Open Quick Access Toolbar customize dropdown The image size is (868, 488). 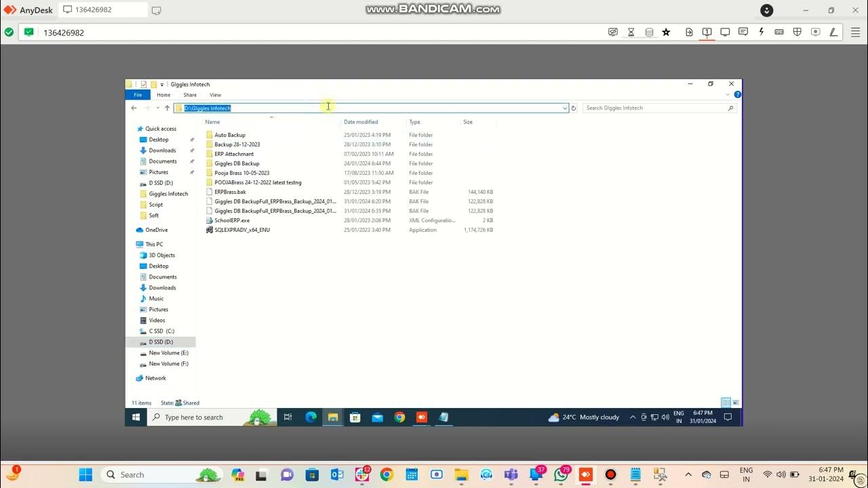click(161, 85)
